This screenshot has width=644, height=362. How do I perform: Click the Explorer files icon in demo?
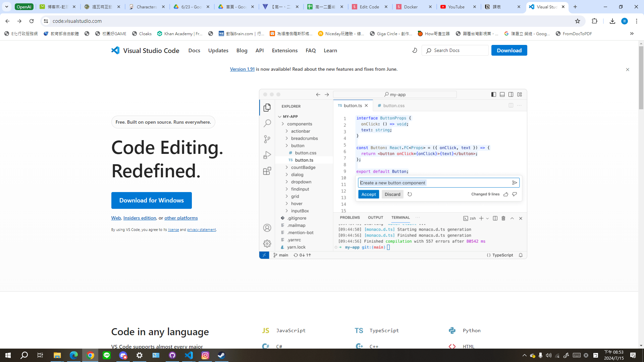pyautogui.click(x=267, y=107)
